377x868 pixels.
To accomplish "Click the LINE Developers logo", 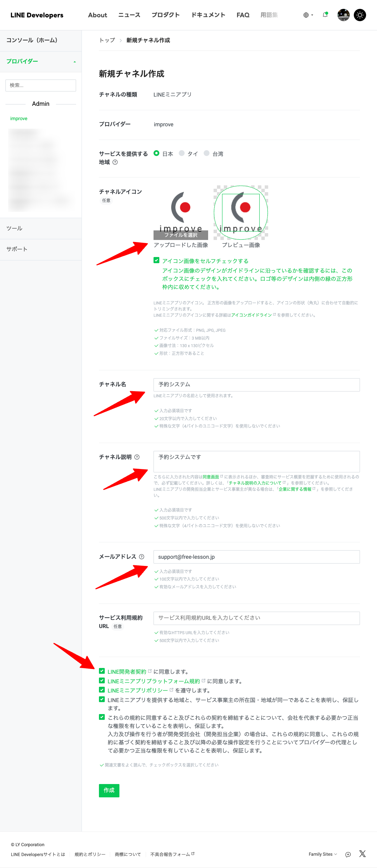I will (x=37, y=15).
